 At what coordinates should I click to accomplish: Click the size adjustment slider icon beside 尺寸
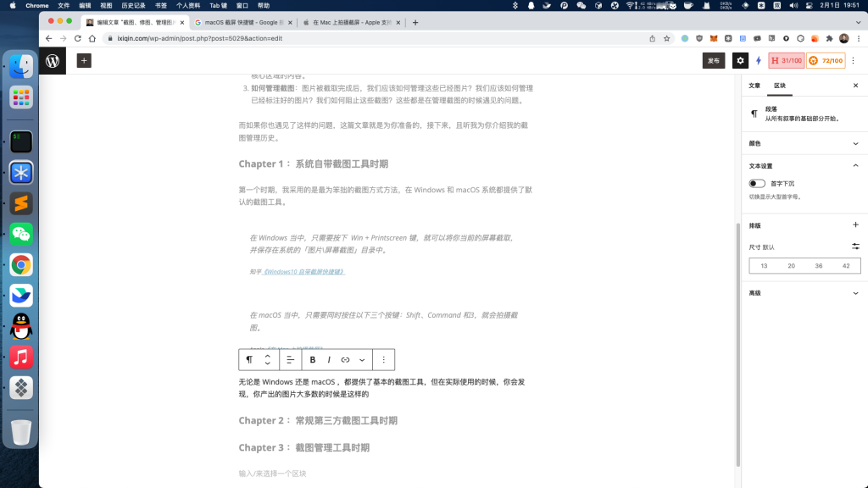(x=855, y=247)
